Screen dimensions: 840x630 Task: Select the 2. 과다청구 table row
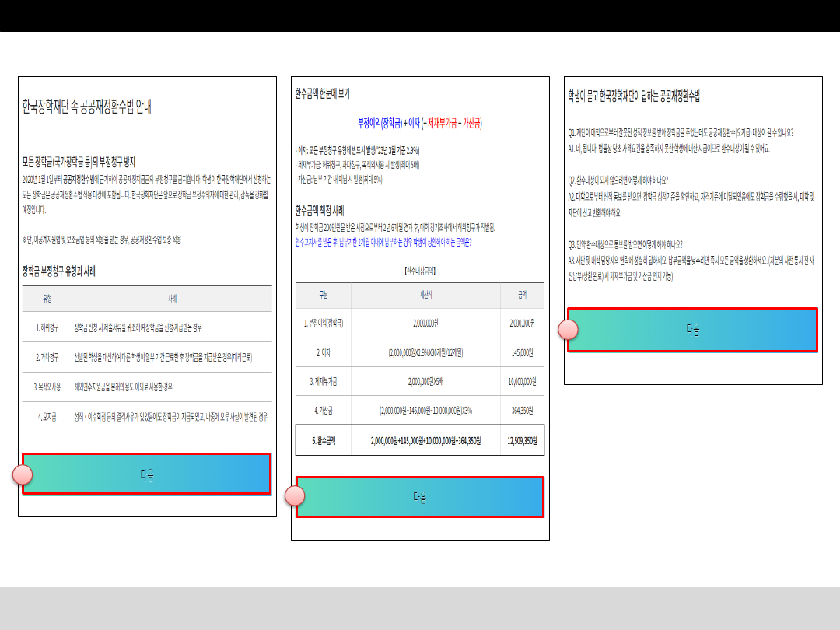[x=147, y=357]
